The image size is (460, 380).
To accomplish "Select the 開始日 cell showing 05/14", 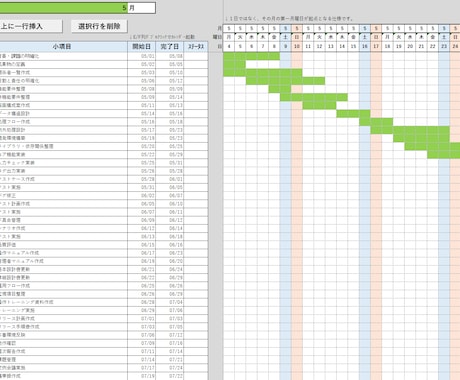I will point(141,113).
